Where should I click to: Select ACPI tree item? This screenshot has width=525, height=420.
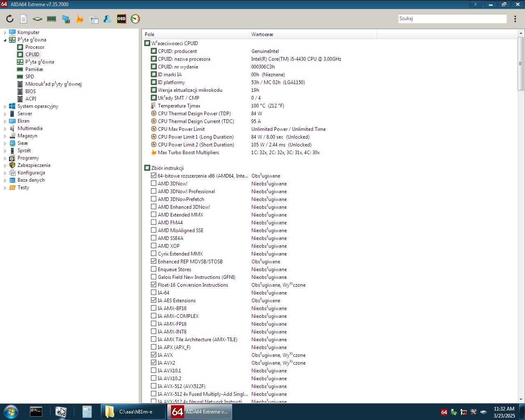click(x=31, y=99)
